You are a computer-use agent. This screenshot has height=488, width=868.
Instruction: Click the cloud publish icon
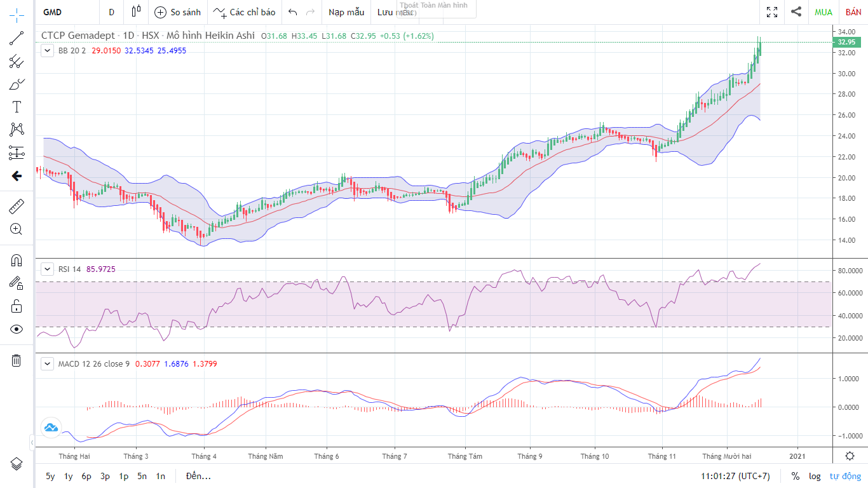[x=51, y=428]
